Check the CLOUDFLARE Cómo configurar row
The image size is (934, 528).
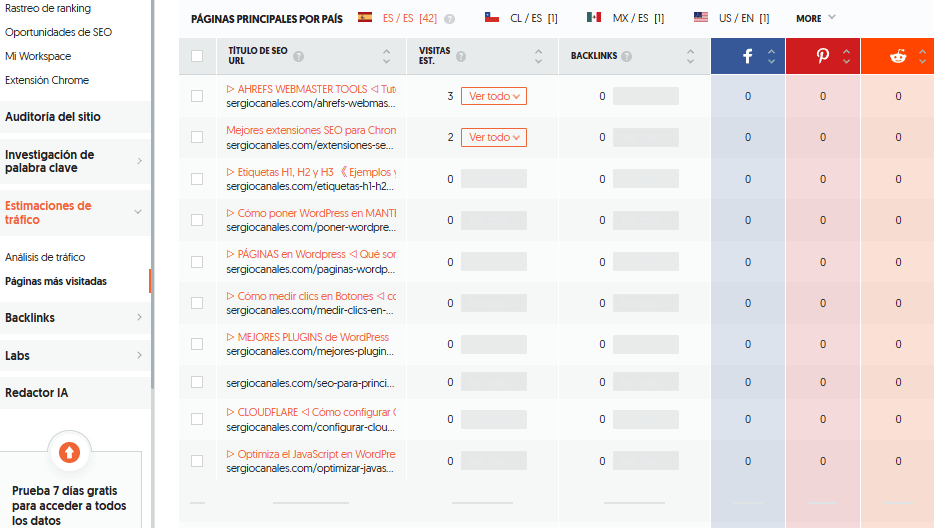click(197, 419)
